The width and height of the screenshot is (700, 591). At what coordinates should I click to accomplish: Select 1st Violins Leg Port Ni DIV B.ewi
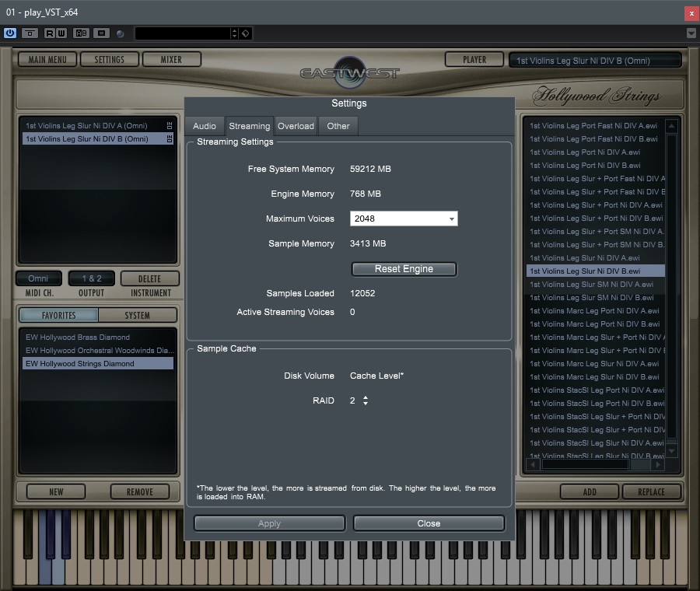(x=596, y=165)
